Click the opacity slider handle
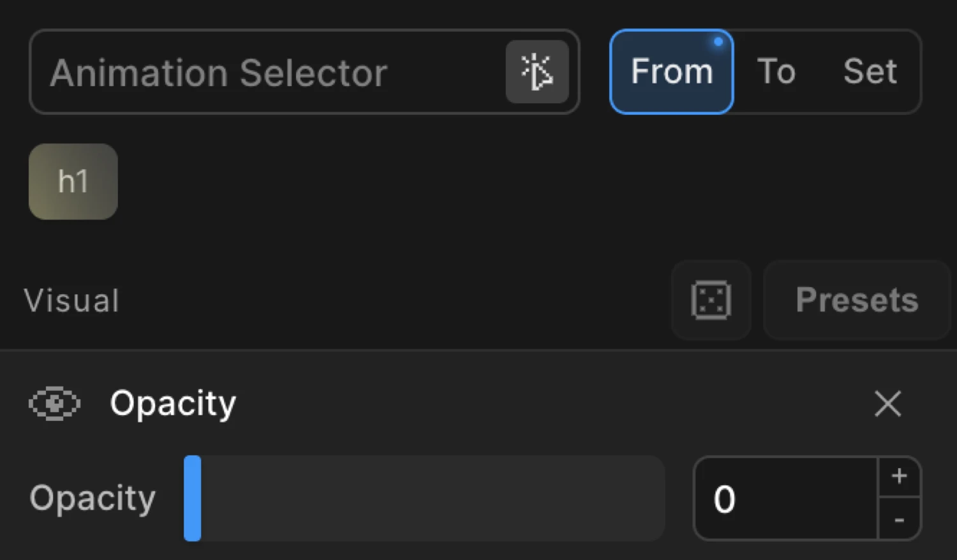The height and width of the screenshot is (560, 957). (192, 498)
